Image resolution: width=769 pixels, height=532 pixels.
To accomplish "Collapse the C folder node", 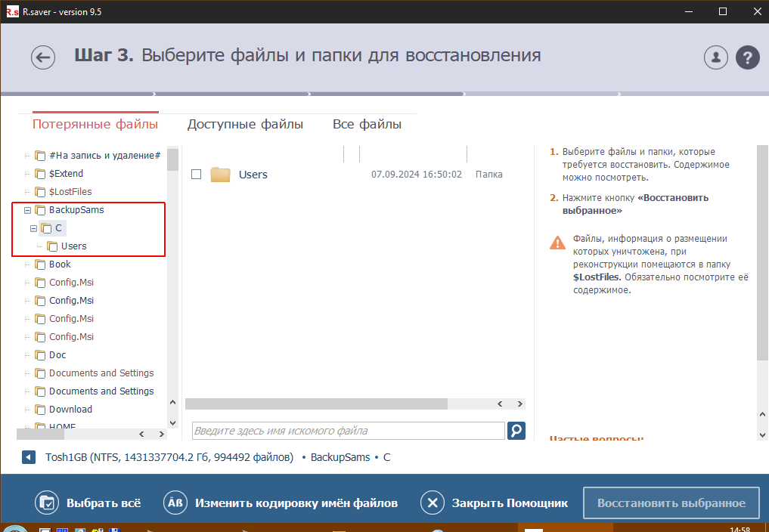I will coord(33,228).
